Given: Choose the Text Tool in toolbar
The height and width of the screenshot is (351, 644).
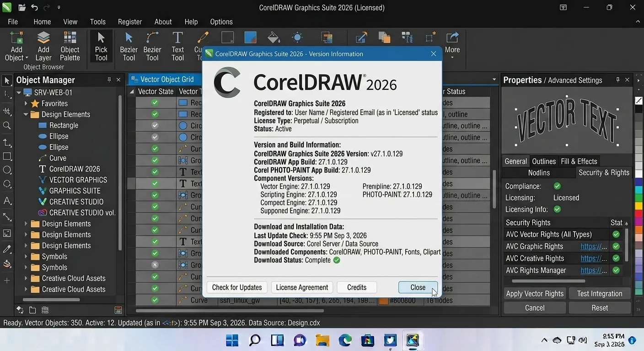Looking at the screenshot, I should [x=177, y=46].
